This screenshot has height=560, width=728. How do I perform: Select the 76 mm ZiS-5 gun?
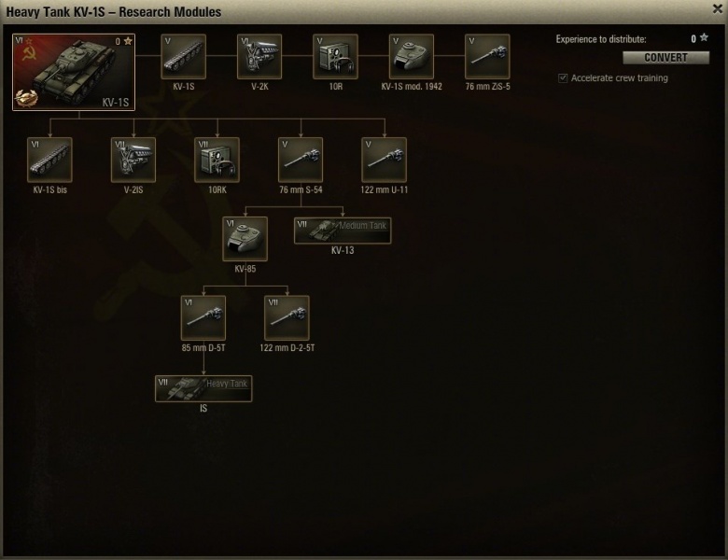(x=487, y=56)
